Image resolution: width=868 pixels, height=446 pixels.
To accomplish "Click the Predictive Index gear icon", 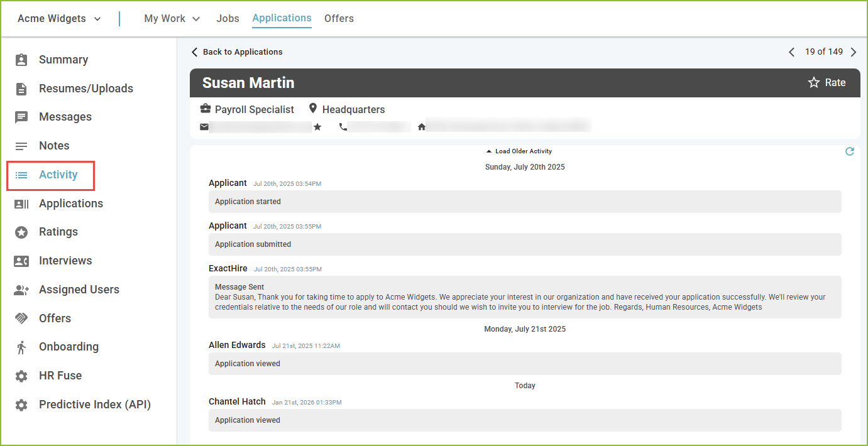I will coord(21,405).
